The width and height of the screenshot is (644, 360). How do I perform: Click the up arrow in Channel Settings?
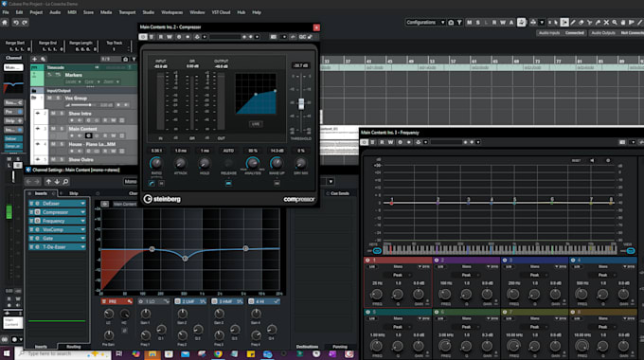[x=48, y=182]
